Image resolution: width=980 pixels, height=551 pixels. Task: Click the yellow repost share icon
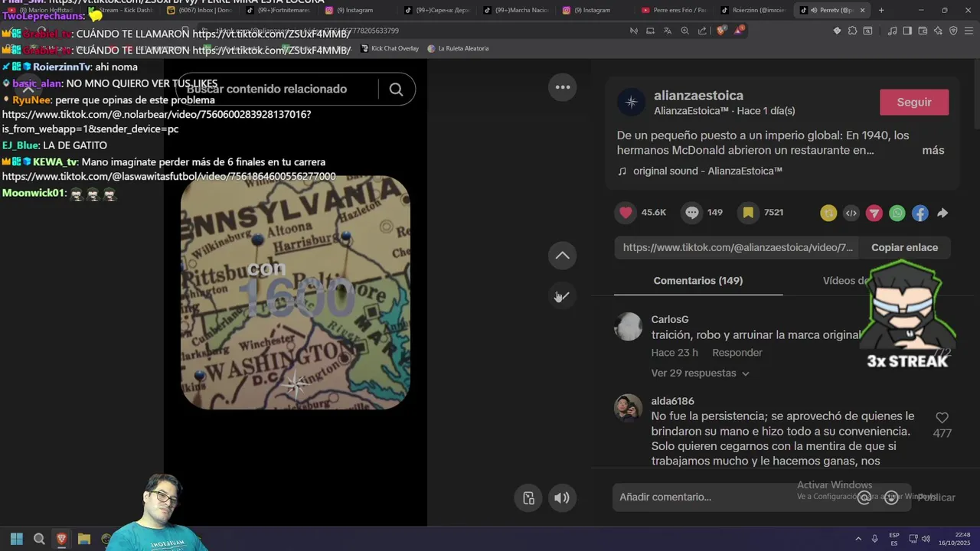[828, 214]
